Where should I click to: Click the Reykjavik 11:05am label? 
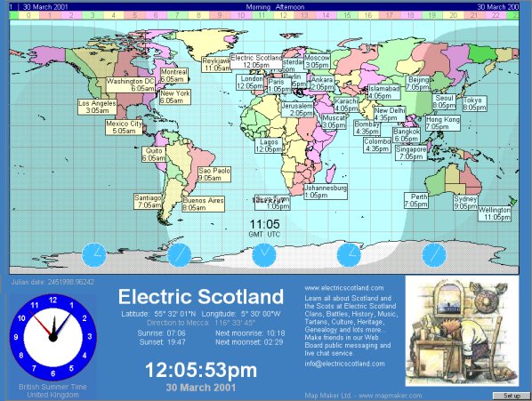[216, 64]
